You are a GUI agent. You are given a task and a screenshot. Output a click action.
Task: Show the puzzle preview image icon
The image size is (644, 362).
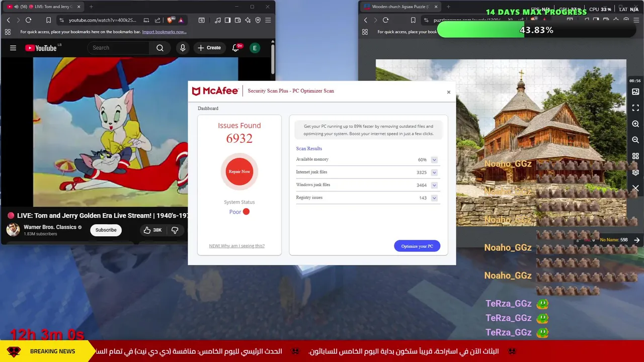[635, 92]
